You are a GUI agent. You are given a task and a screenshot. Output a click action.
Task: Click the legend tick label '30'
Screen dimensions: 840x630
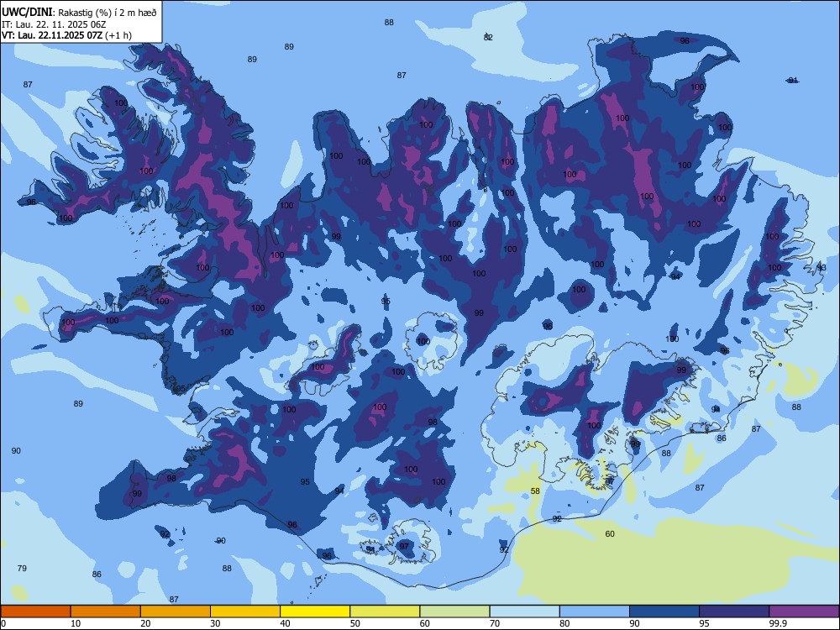point(215,623)
